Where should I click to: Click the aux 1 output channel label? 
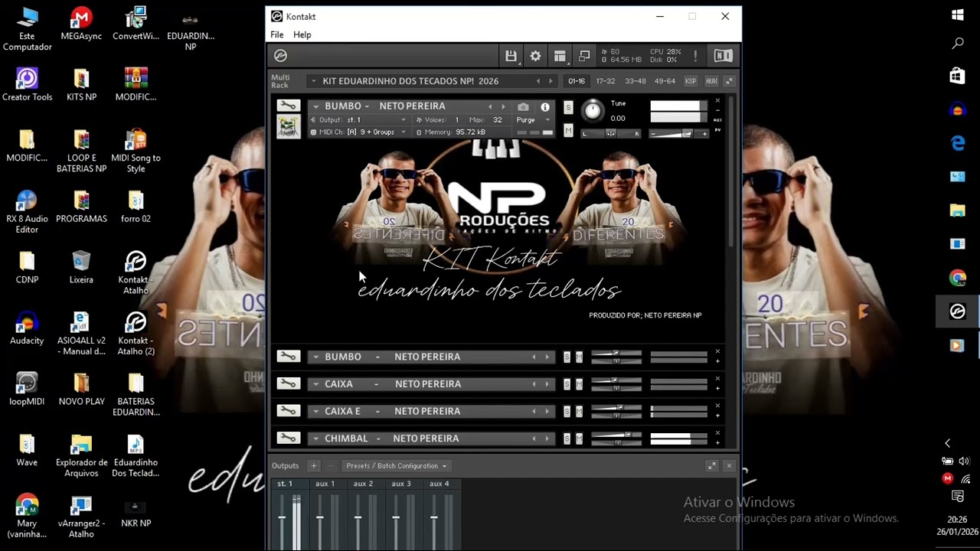pos(325,484)
